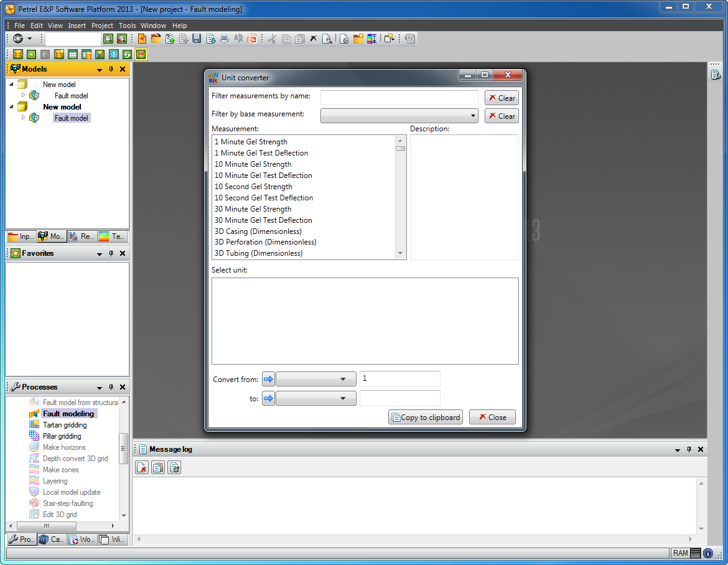Screen dimensions: 728x565
Task: Toggle auto-hide pin on Message log panel
Action: pyautogui.click(x=689, y=449)
